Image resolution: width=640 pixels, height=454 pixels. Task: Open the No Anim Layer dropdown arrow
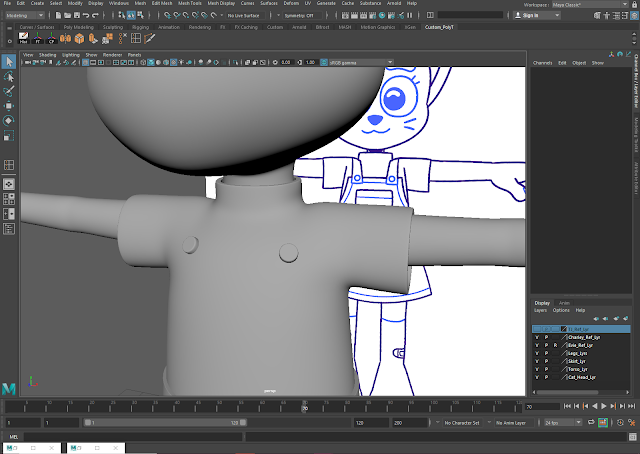(x=489, y=422)
